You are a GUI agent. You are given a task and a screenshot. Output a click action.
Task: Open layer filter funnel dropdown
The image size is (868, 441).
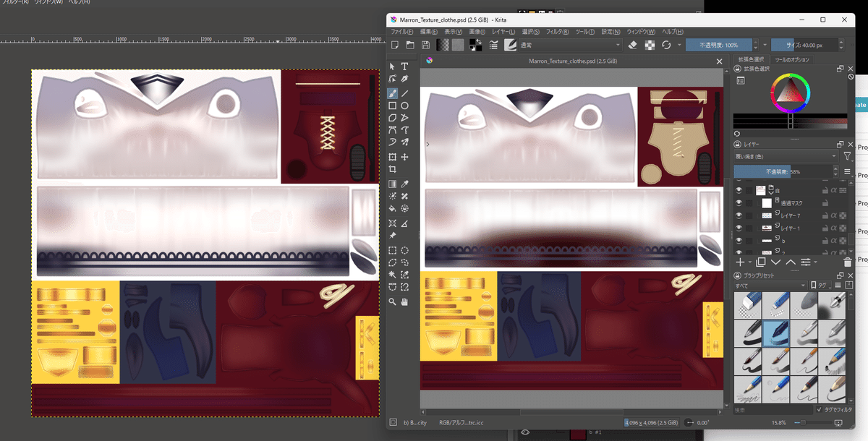coord(847,156)
